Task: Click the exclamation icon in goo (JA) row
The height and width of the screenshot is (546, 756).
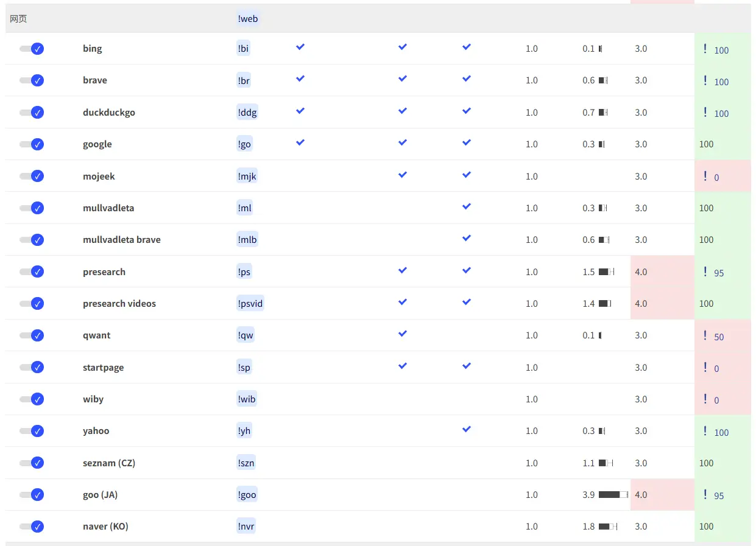Action: 705,495
